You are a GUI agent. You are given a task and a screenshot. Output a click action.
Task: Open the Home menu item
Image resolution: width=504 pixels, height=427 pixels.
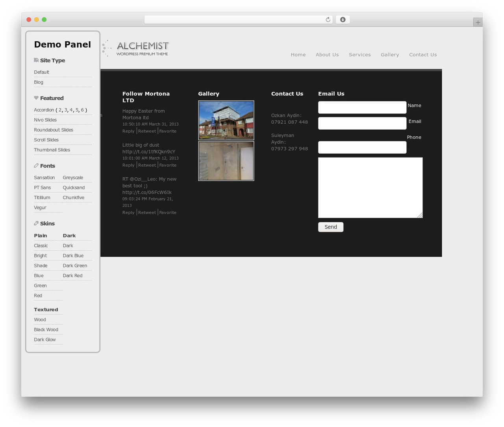click(298, 55)
